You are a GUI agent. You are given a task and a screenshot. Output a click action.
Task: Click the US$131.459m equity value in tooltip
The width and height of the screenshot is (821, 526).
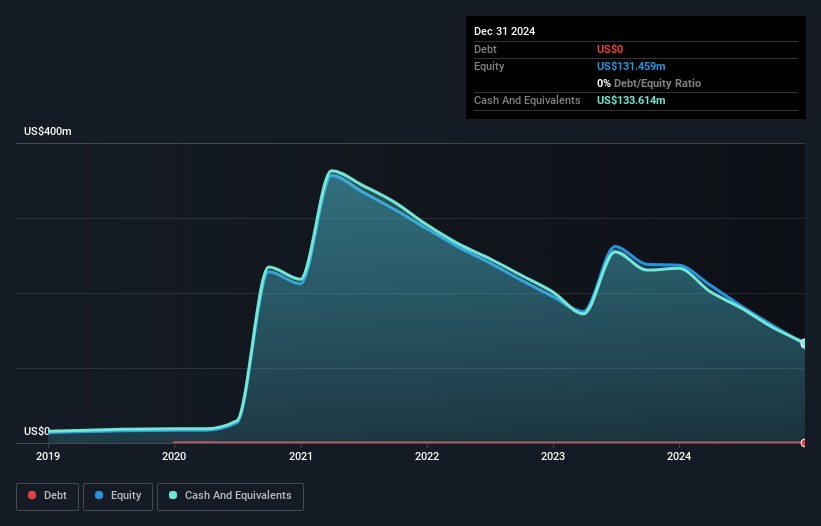631,66
